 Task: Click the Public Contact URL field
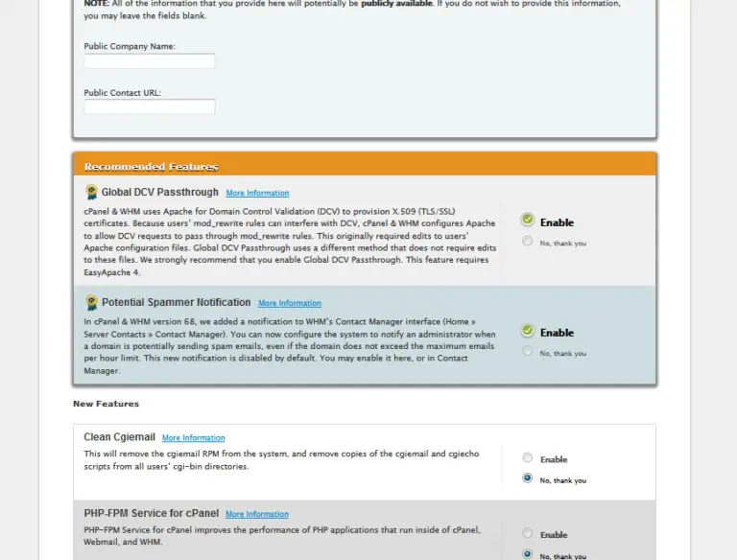[150, 107]
